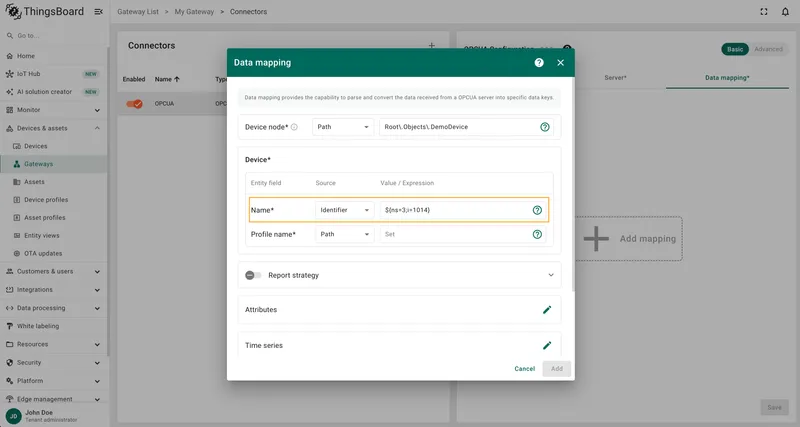Open Assets in sidebar

54,182
